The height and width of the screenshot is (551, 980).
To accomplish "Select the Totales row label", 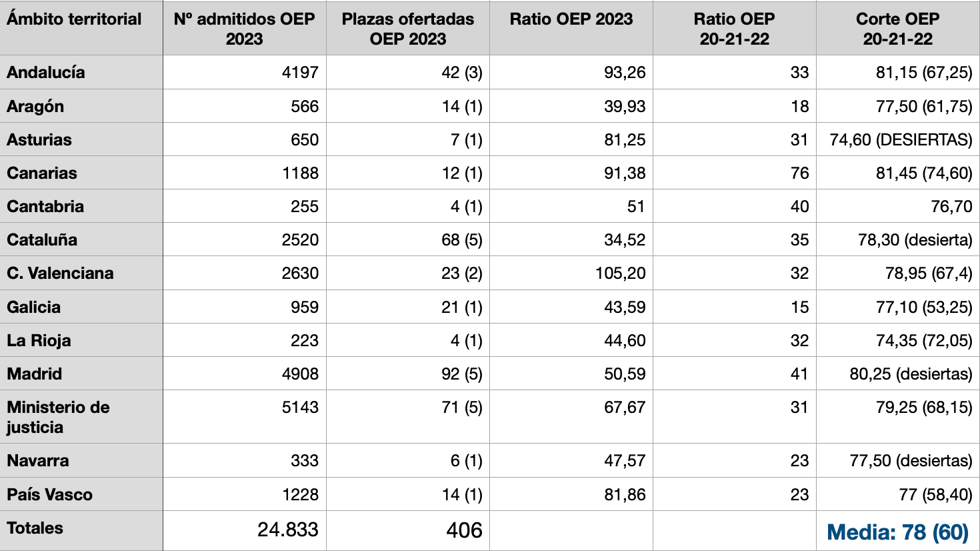I will (35, 528).
